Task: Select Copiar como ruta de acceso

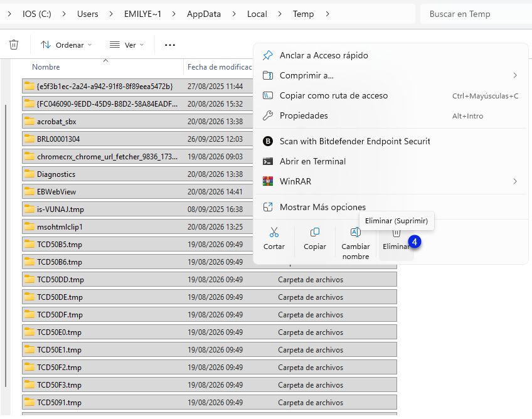Action: point(390,96)
